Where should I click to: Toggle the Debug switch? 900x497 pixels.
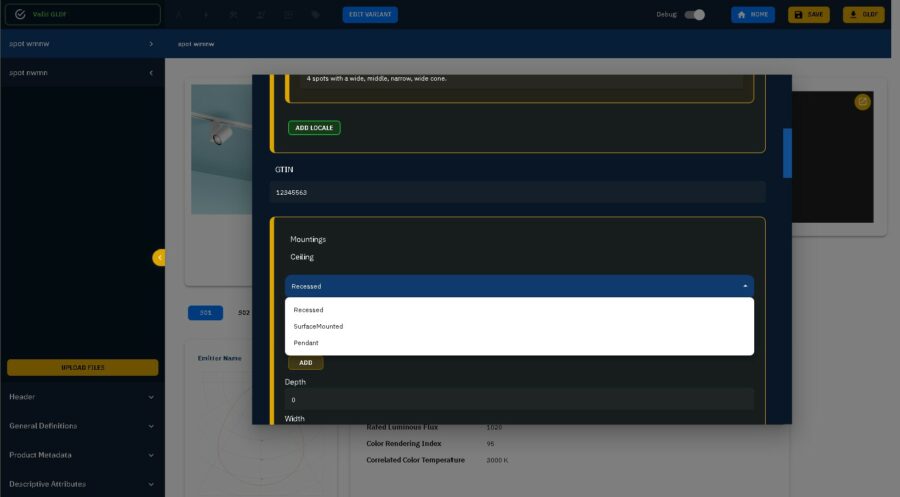coord(695,15)
